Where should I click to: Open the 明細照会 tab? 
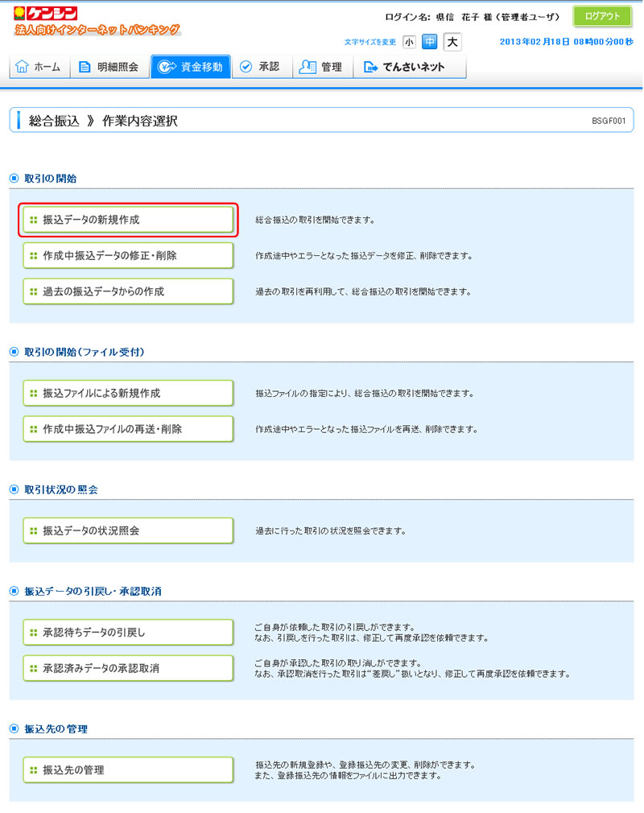(109, 67)
